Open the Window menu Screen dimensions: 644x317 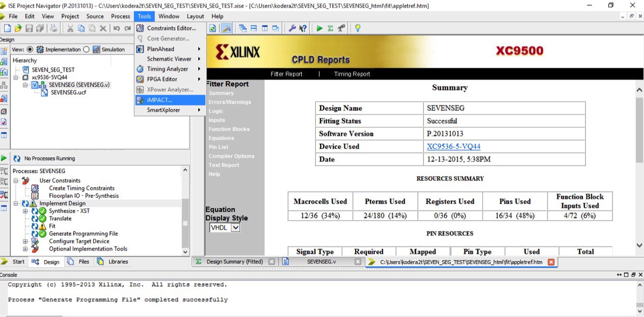tap(169, 16)
